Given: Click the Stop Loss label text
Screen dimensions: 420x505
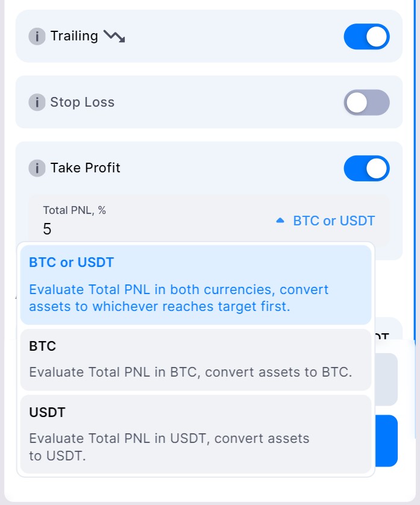Looking at the screenshot, I should coord(82,102).
